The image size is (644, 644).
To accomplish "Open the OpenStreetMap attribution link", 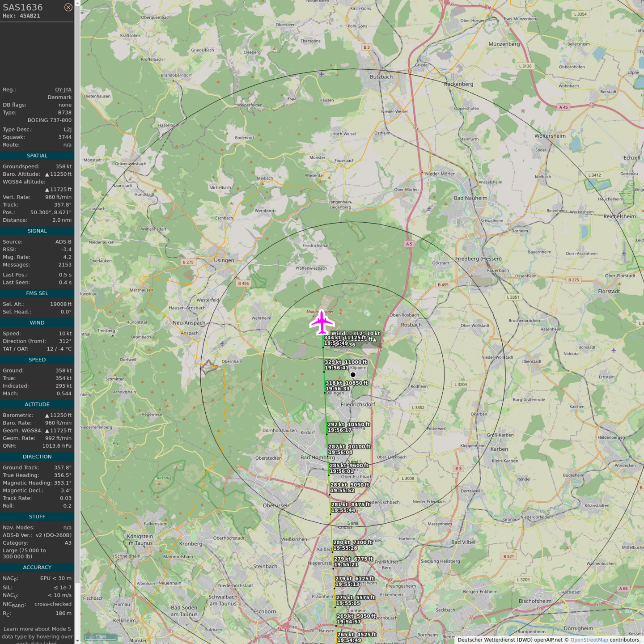I will tap(589, 640).
